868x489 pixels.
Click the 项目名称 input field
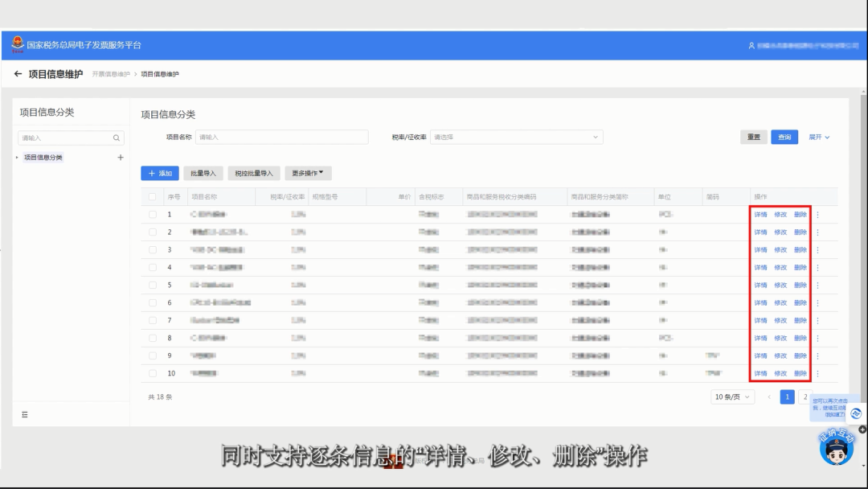tap(281, 138)
